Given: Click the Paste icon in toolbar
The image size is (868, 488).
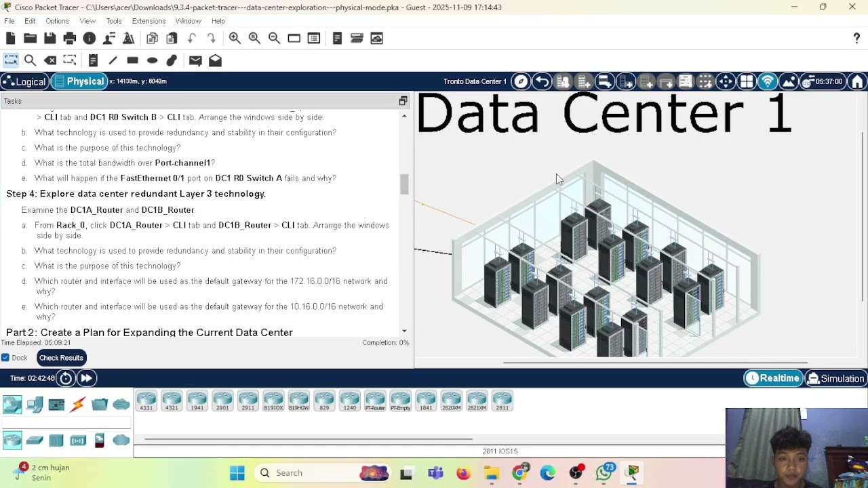Looking at the screenshot, I should click(x=172, y=39).
